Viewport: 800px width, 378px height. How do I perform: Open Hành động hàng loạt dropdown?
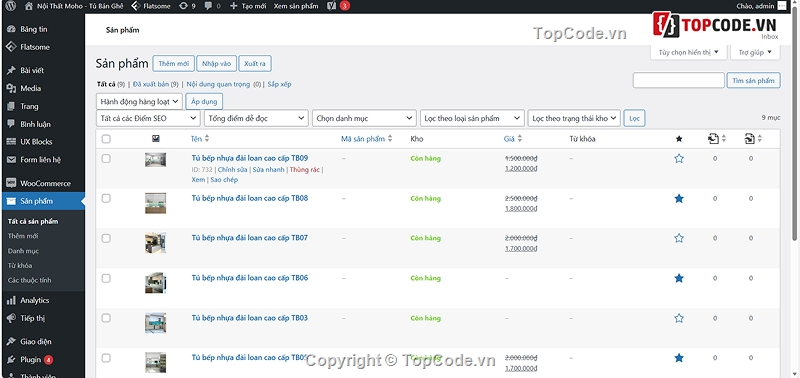click(x=139, y=102)
